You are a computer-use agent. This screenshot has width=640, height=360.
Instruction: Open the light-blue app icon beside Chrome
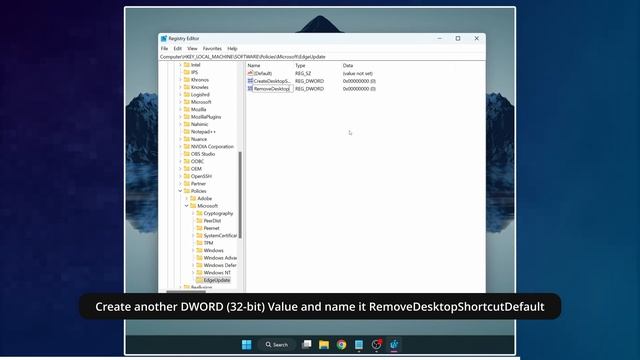coord(359,344)
